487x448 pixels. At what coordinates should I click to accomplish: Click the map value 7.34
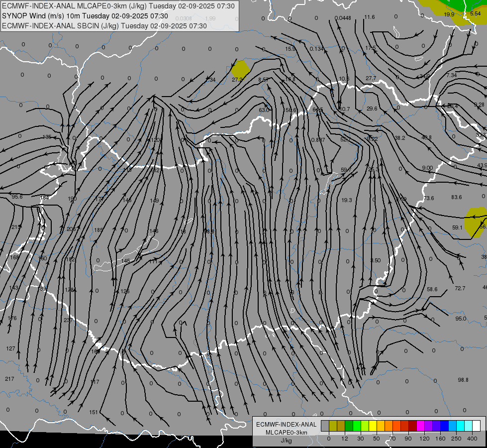(x=452, y=75)
